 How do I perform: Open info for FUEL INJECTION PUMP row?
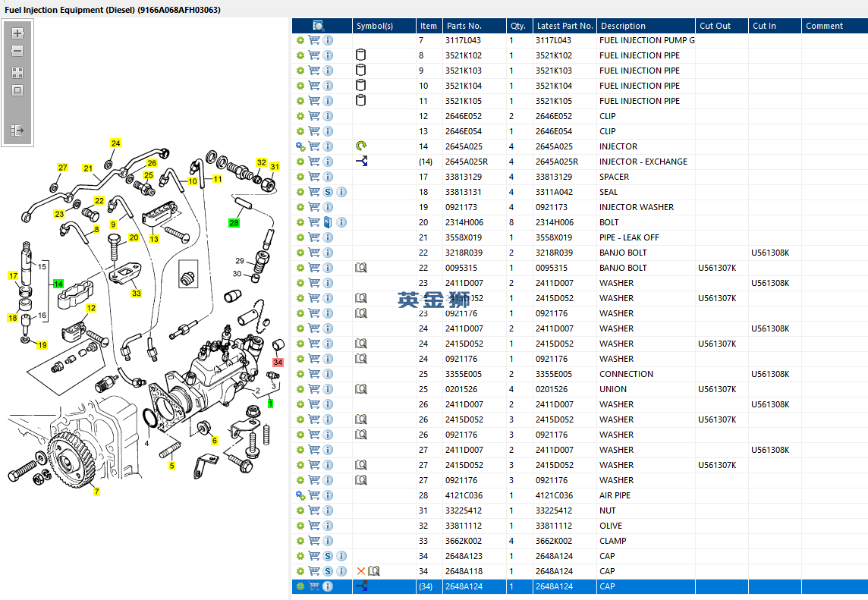328,40
